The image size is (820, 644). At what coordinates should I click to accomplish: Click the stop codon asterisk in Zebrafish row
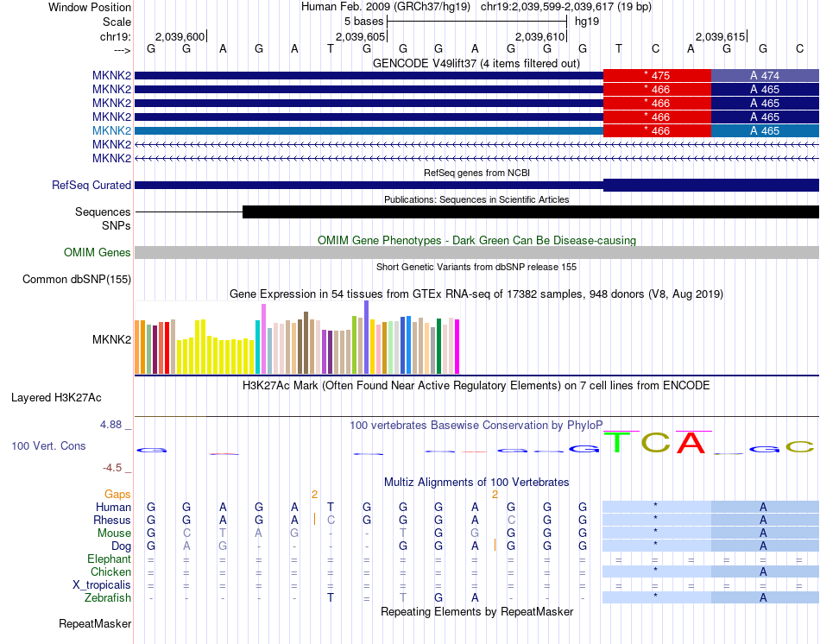(657, 597)
